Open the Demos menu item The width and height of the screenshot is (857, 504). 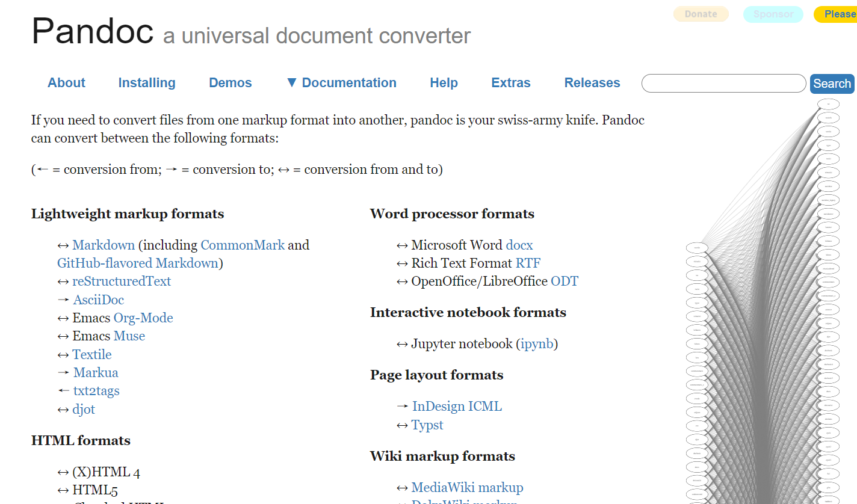point(230,83)
